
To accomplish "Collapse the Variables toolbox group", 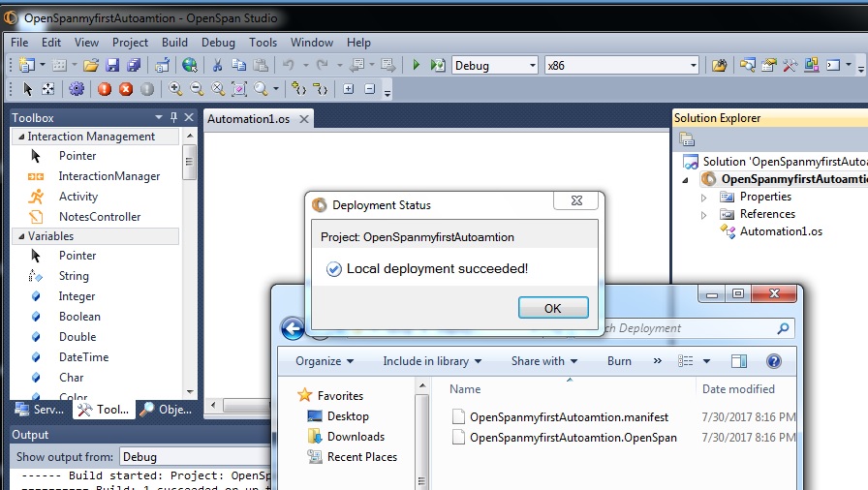I will click(x=21, y=236).
